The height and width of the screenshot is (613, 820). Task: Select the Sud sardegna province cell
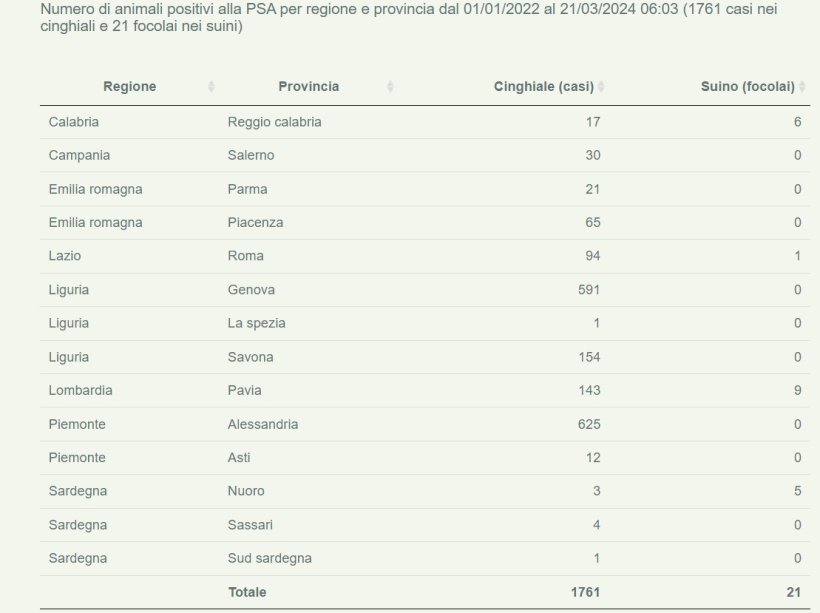pos(270,558)
